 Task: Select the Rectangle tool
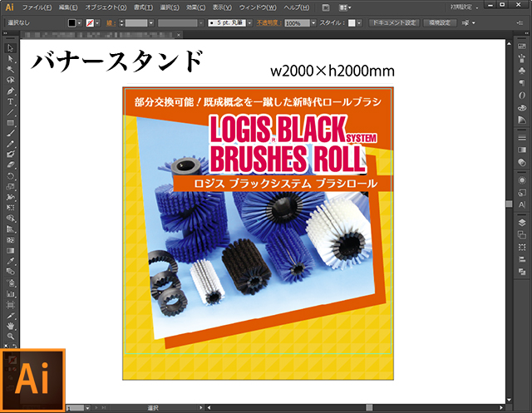point(10,123)
